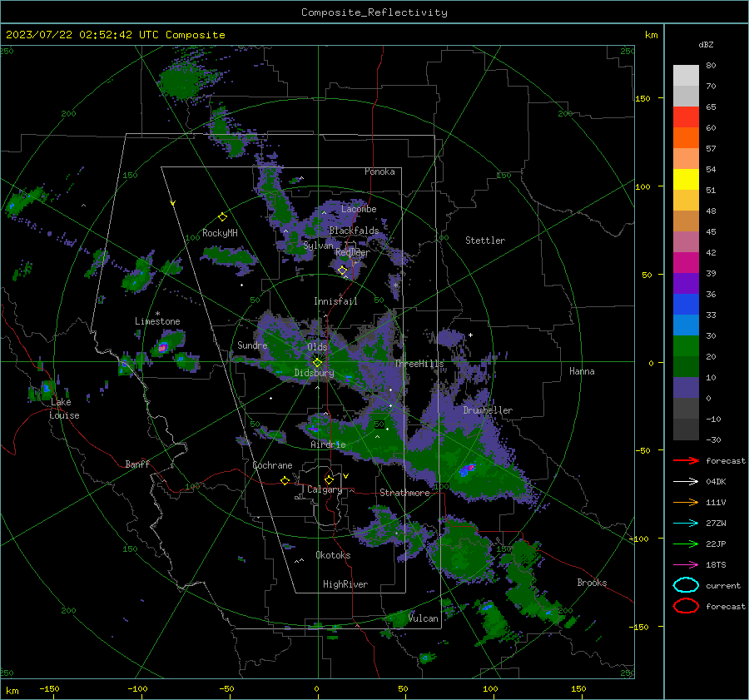Viewport: 749px width, 700px height.
Task: Click the red forecast arrow legend icon
Action: point(686,460)
